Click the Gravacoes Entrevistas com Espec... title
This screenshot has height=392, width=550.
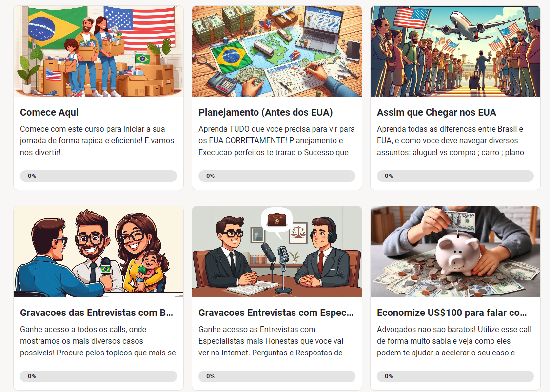point(276,313)
